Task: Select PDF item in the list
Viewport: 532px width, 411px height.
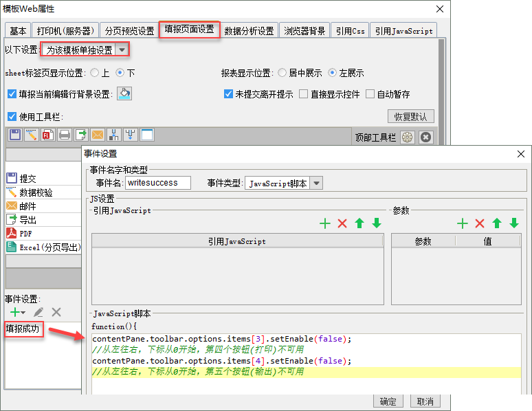Action: 43,234
